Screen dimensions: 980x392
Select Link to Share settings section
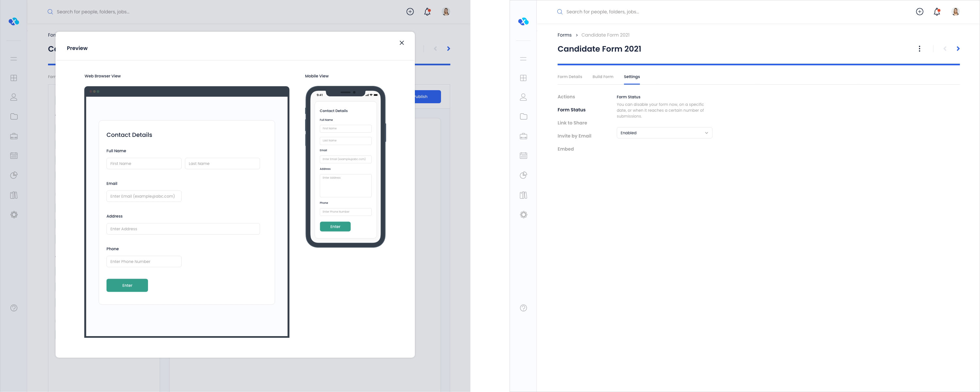572,123
